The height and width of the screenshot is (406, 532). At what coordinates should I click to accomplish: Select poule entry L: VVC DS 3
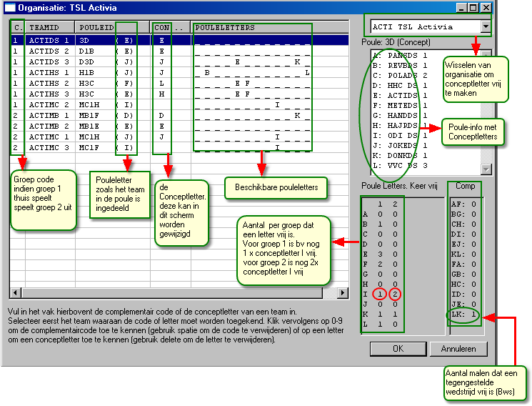(401, 165)
